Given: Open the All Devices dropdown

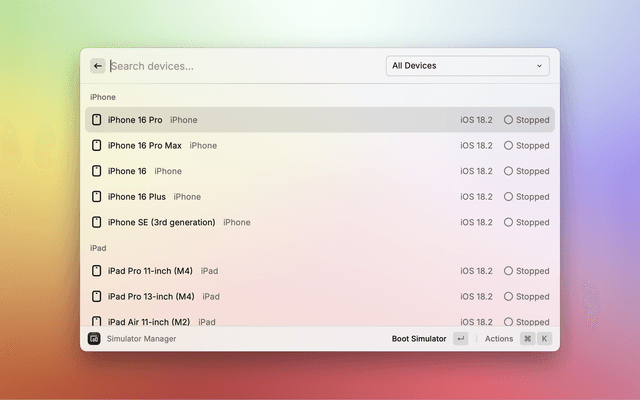Looking at the screenshot, I should coord(466,66).
